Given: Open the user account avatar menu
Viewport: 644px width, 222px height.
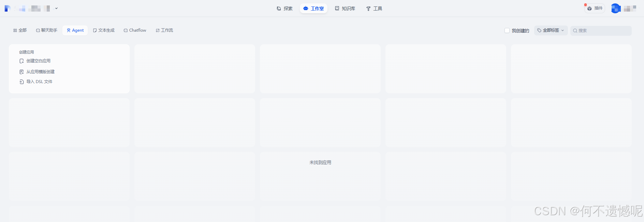Looking at the screenshot, I should 615,8.
